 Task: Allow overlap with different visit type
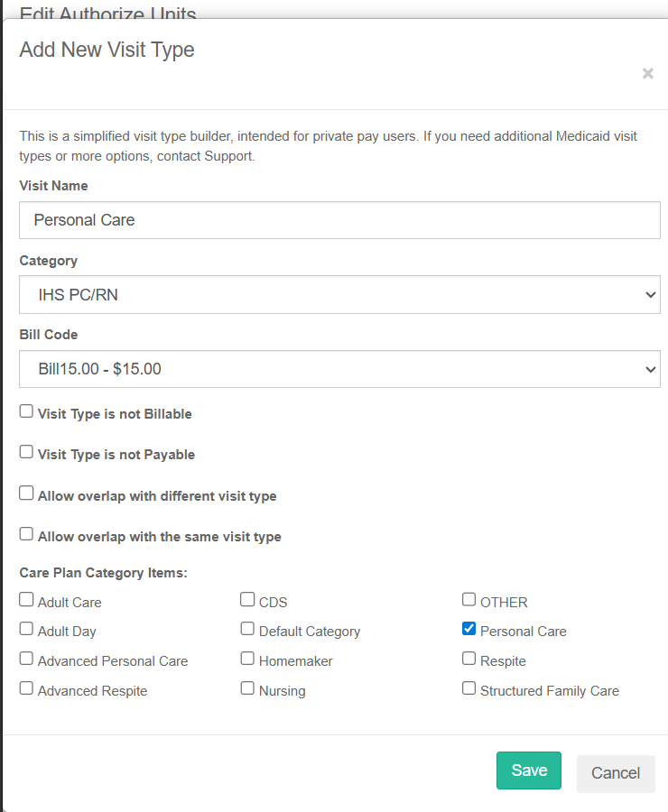[x=27, y=494]
